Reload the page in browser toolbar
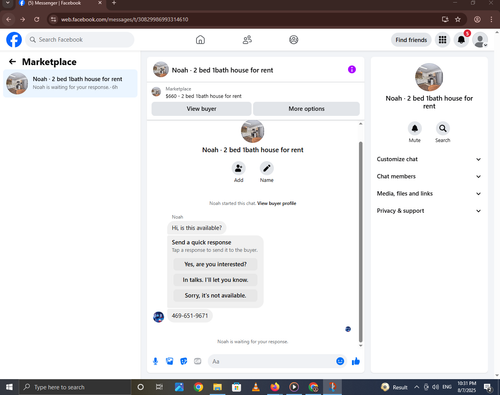 (37, 19)
